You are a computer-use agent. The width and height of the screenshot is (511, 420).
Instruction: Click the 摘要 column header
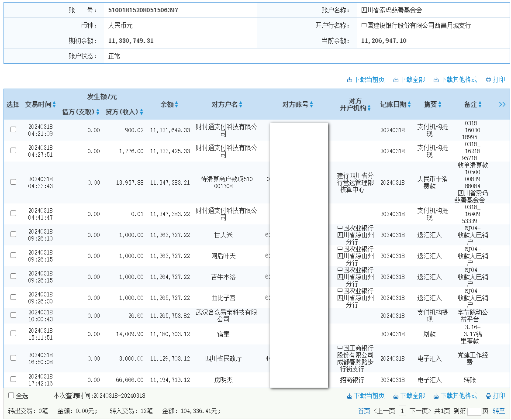point(431,105)
